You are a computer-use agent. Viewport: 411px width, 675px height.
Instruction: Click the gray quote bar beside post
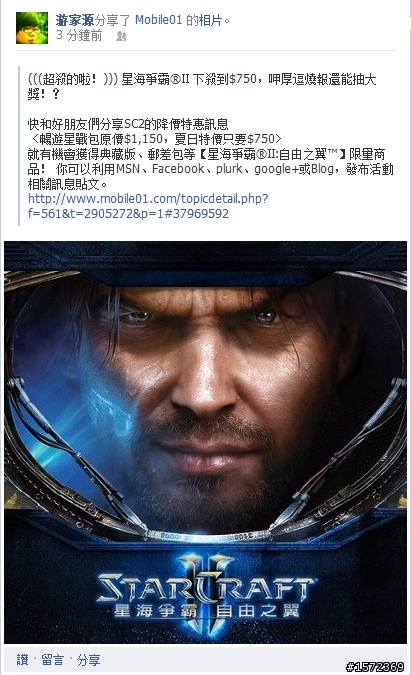coord(19,146)
